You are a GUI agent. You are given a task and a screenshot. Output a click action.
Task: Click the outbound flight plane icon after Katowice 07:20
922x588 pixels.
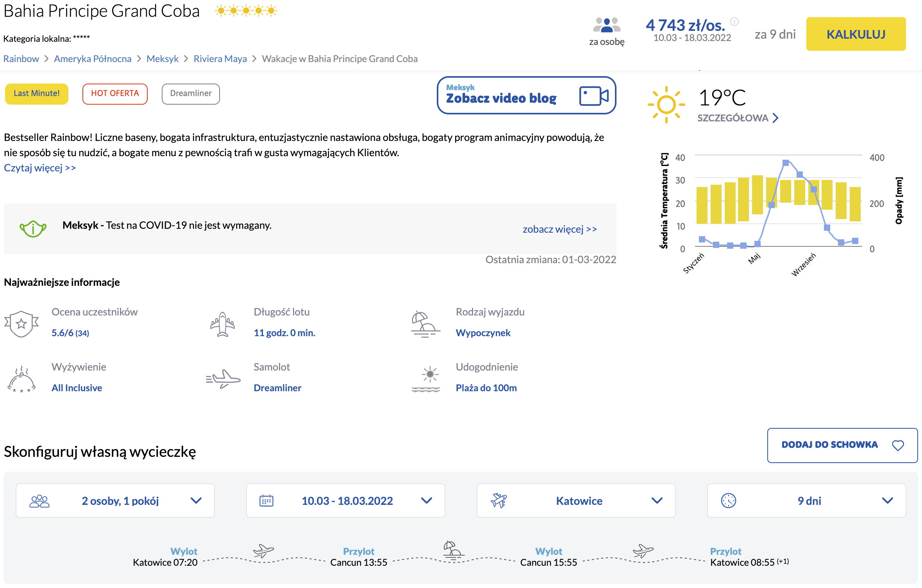click(x=264, y=551)
